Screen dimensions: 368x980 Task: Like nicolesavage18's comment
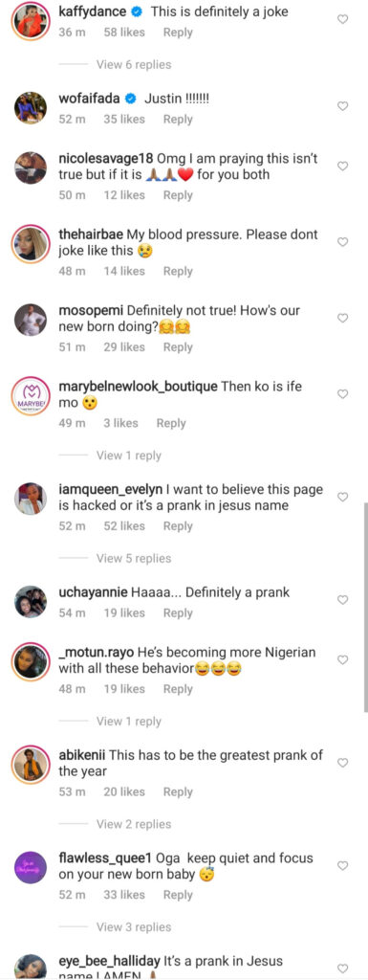(x=342, y=166)
